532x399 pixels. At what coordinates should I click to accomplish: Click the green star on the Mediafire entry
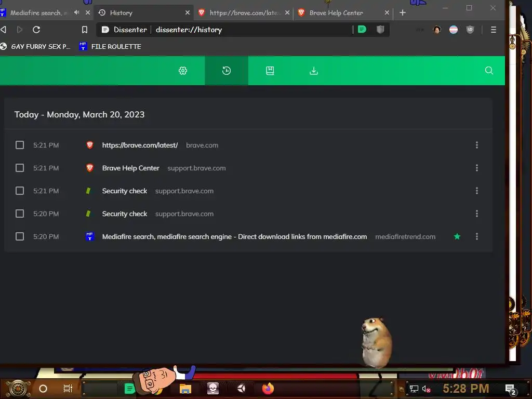[x=457, y=236]
